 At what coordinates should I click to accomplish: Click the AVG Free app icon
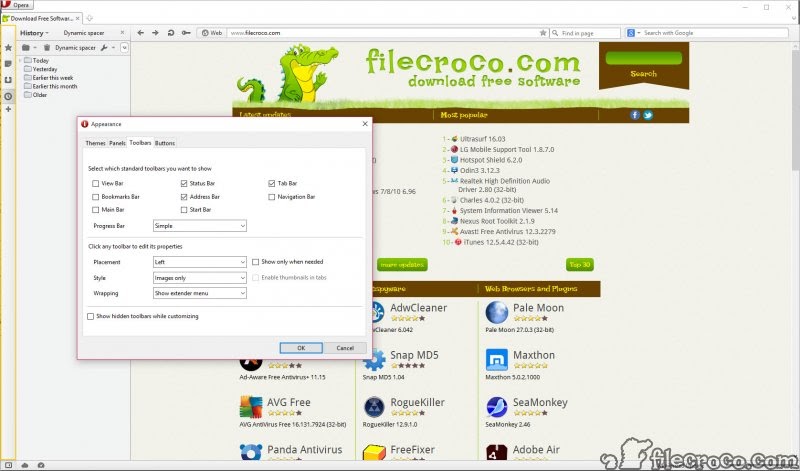point(251,407)
